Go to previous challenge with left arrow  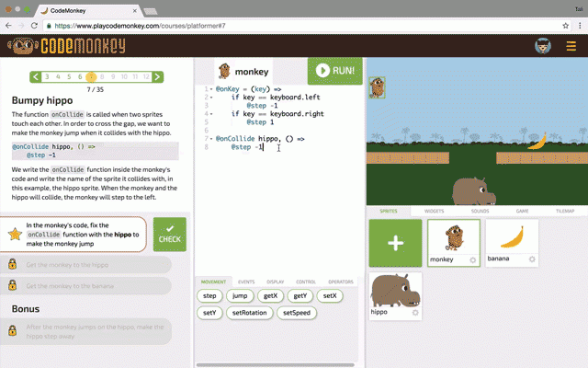[35, 77]
